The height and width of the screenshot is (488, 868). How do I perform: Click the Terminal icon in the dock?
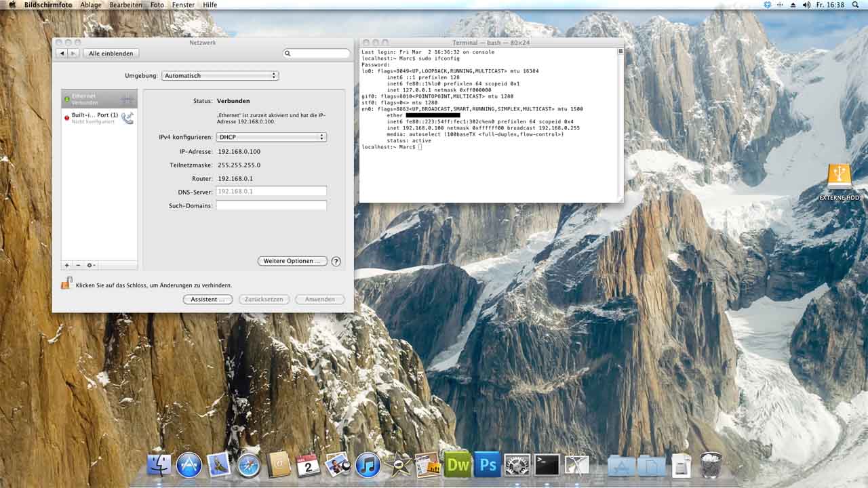(547, 465)
